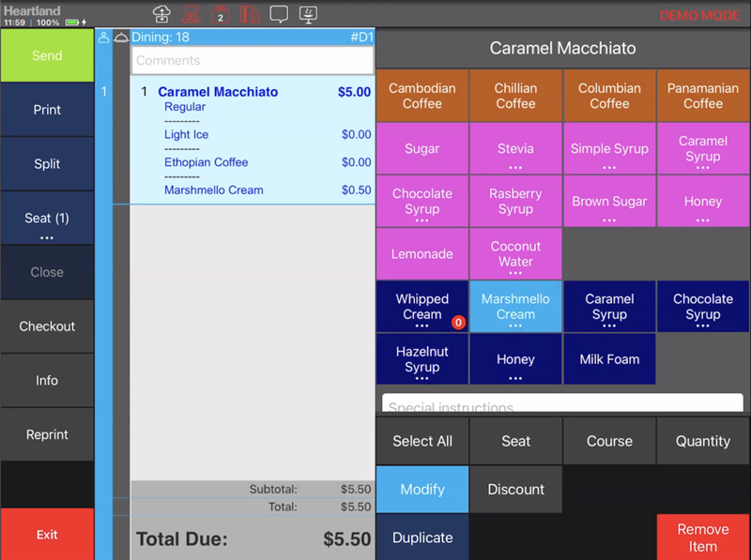Select the network devices icon
Image resolution: width=751 pixels, height=560 pixels.
(x=191, y=14)
